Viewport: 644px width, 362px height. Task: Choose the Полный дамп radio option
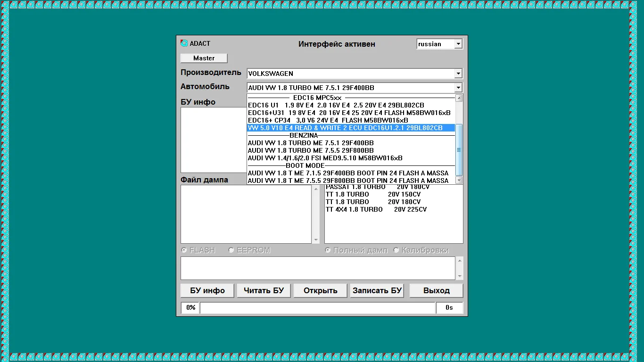(328, 250)
